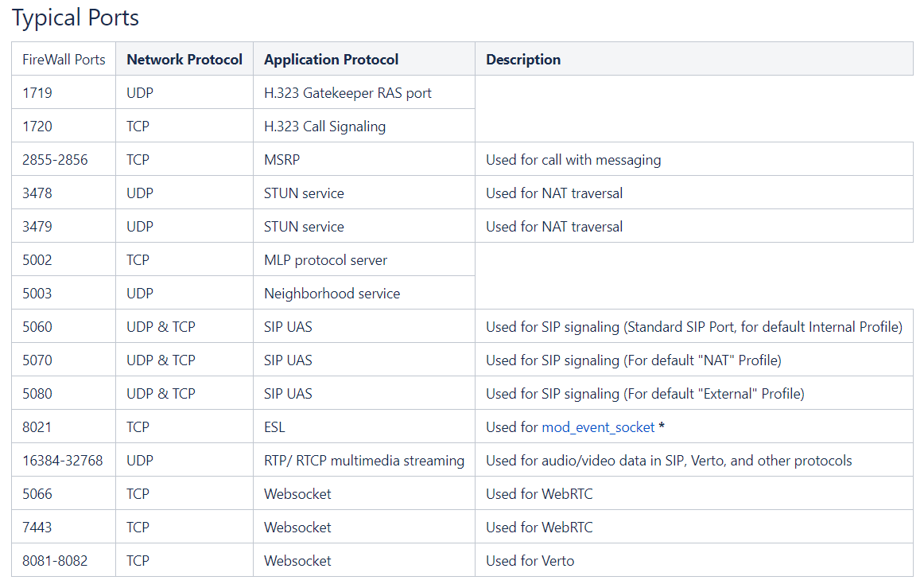The width and height of the screenshot is (924, 588).
Task: Click Websocket in the 7443 row
Action: [364, 528]
